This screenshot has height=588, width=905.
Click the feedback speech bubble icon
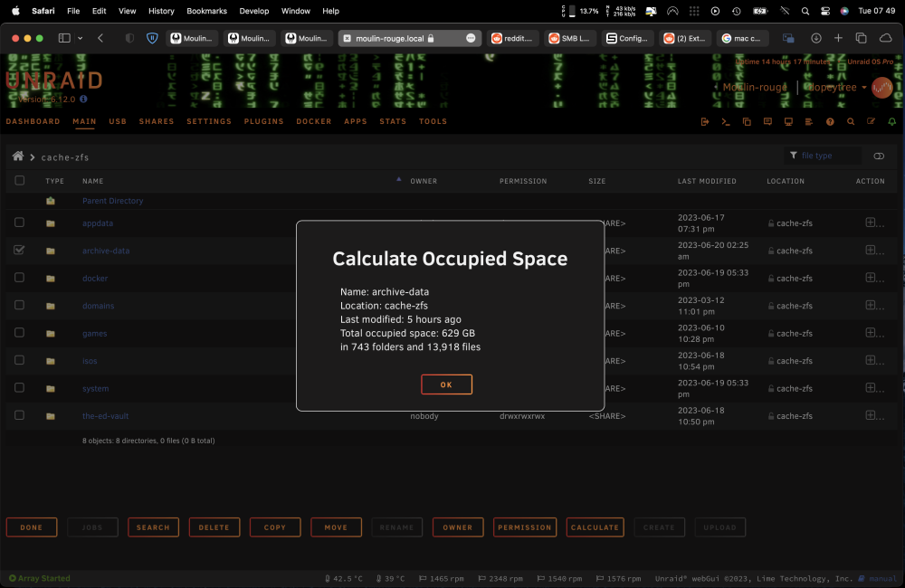767,122
